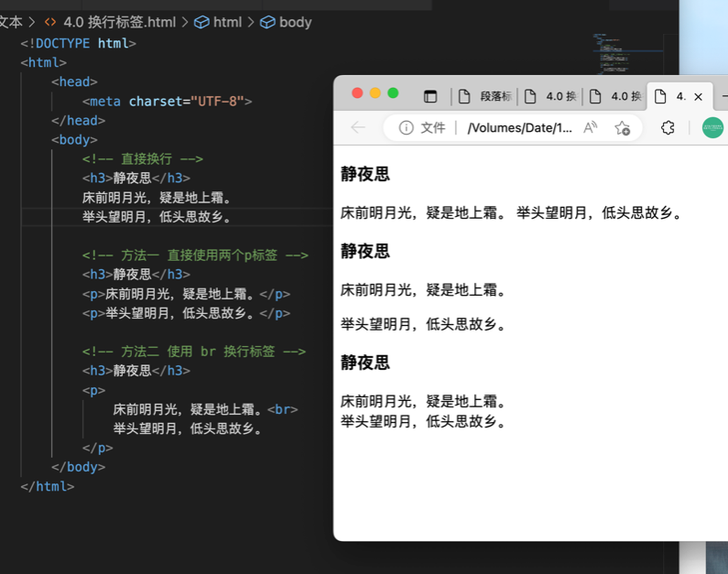728x574 pixels.
Task: Open the browser Extensions puzzle icon
Action: coord(668,128)
